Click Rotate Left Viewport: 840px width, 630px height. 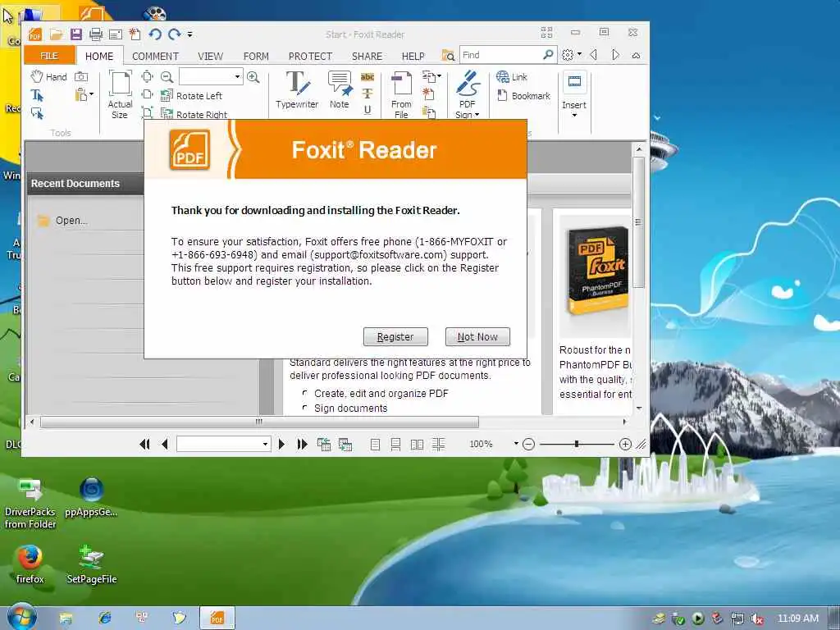point(191,95)
